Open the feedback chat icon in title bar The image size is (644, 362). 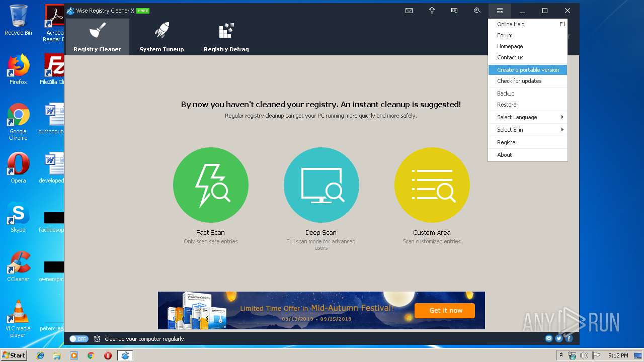pos(454,11)
